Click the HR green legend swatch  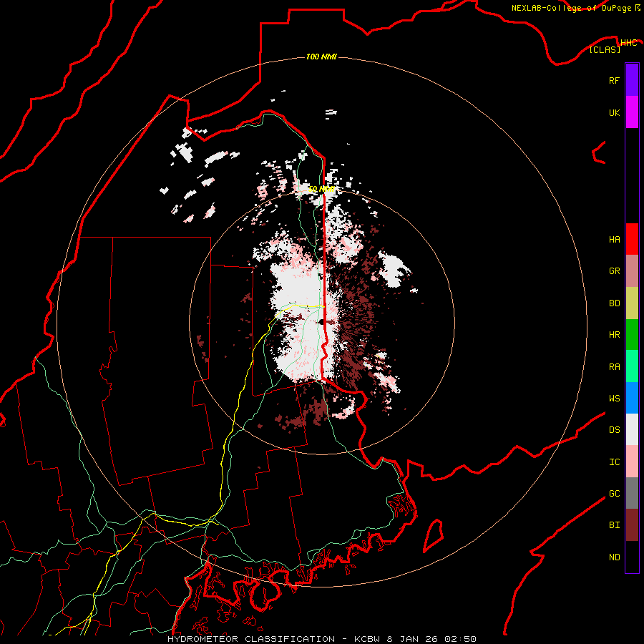click(x=632, y=334)
